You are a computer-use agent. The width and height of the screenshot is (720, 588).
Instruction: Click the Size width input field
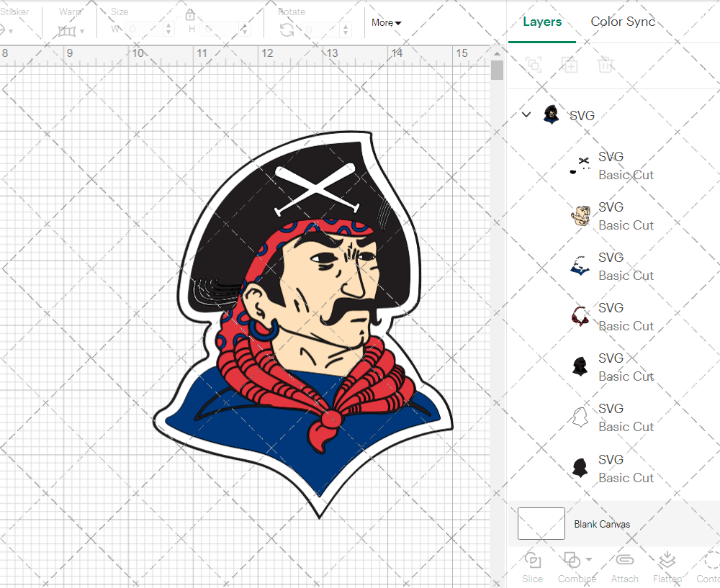coord(144,30)
